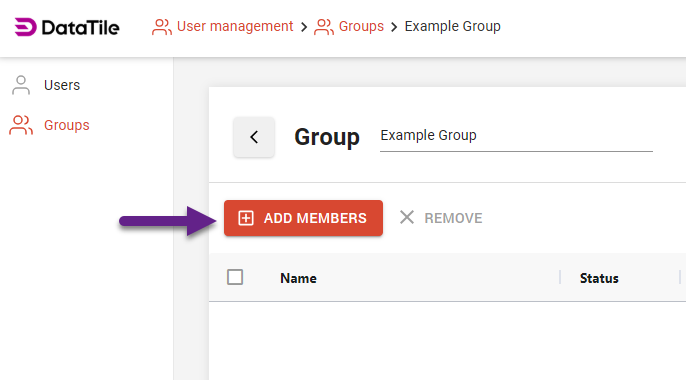Open User management breadcrumb link
The image size is (686, 380).
(x=223, y=26)
